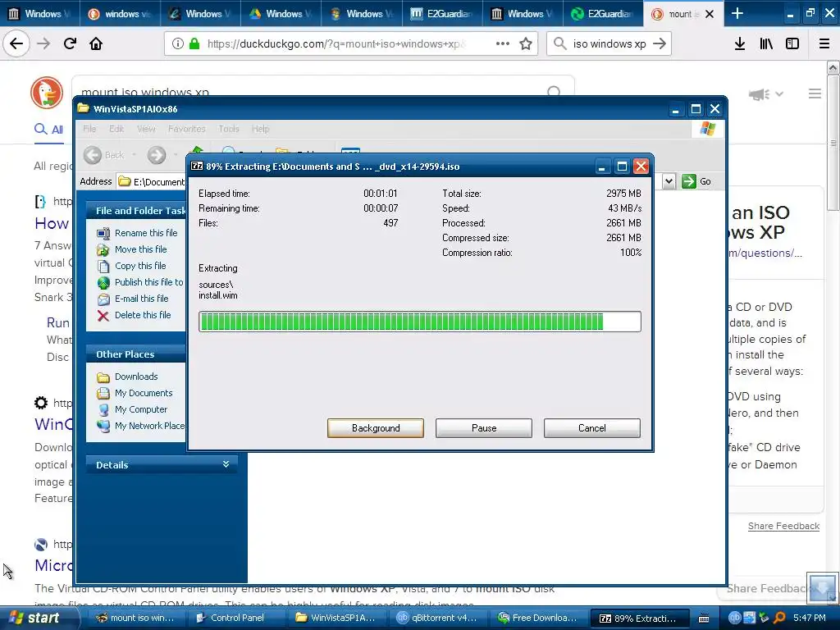Click the DuckDuckGo logo
Viewport: 840px width, 630px height.
pyautogui.click(x=47, y=92)
